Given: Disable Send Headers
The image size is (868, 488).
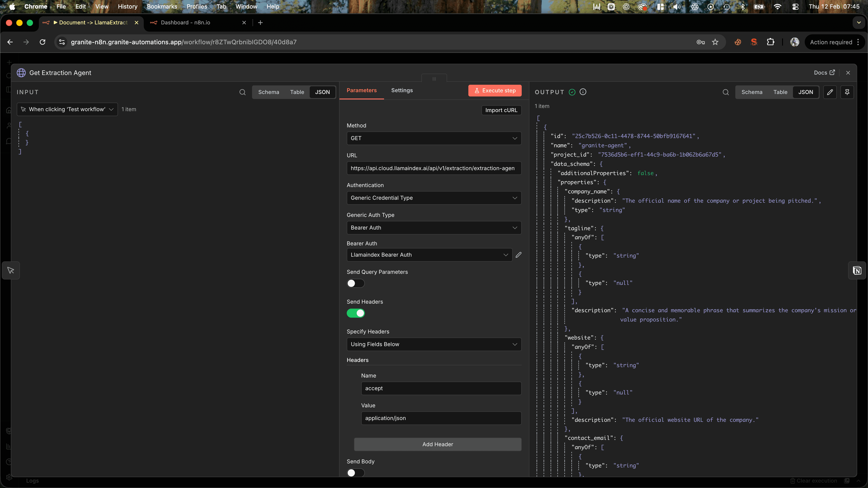Looking at the screenshot, I should pos(356,313).
